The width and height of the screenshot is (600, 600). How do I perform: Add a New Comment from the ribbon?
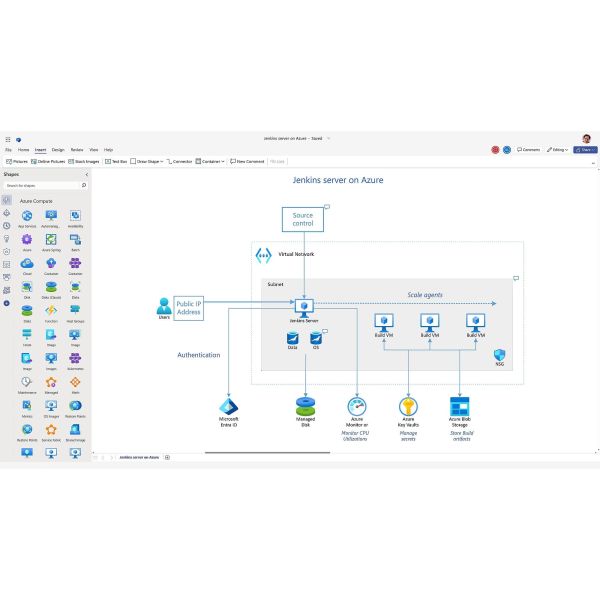[x=247, y=161]
